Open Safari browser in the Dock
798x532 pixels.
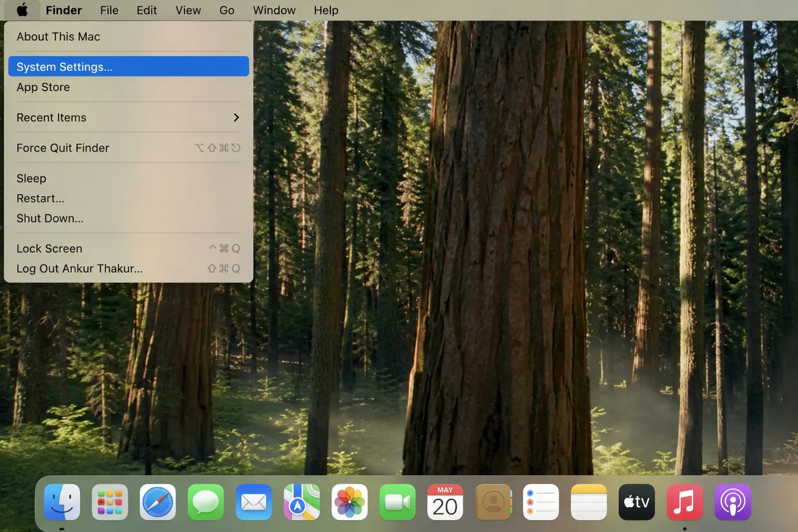point(157,502)
